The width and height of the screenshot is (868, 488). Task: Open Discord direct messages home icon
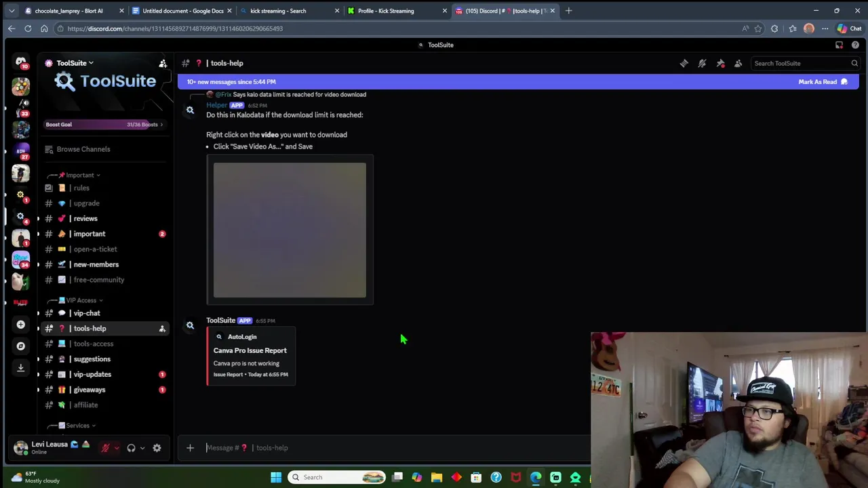tap(20, 62)
